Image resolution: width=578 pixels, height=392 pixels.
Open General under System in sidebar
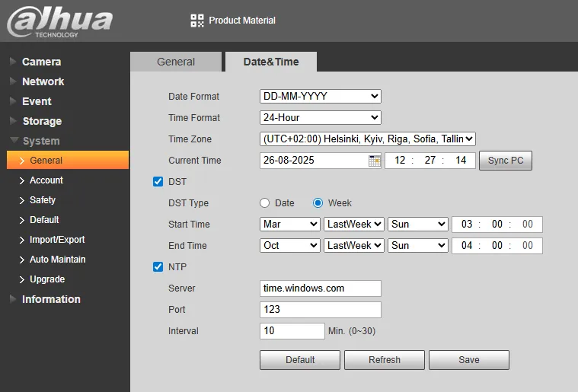(68, 161)
